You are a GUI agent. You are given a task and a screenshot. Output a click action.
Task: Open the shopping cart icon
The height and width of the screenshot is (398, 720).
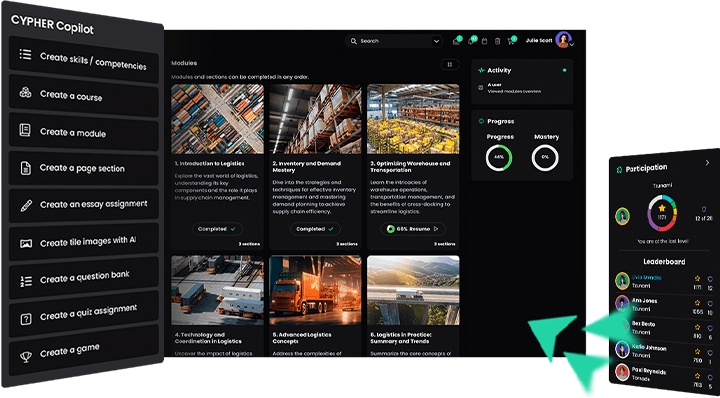[510, 41]
